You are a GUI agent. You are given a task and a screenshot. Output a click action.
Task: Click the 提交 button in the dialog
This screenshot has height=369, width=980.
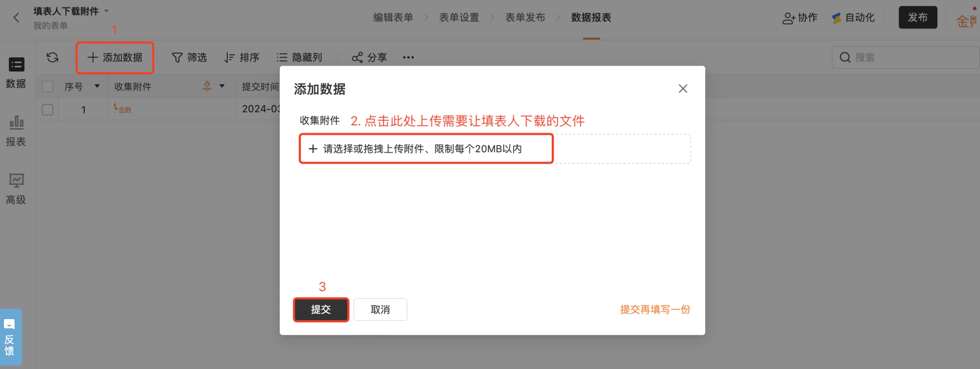pos(321,309)
